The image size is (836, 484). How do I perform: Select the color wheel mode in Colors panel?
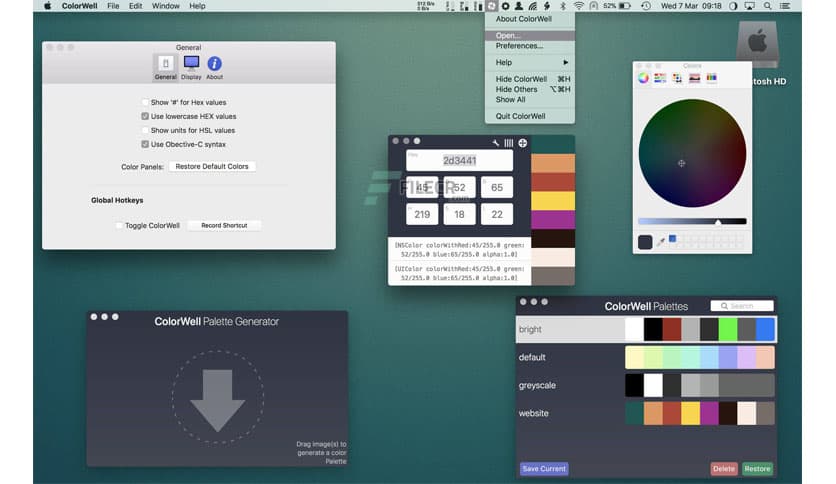coord(644,78)
